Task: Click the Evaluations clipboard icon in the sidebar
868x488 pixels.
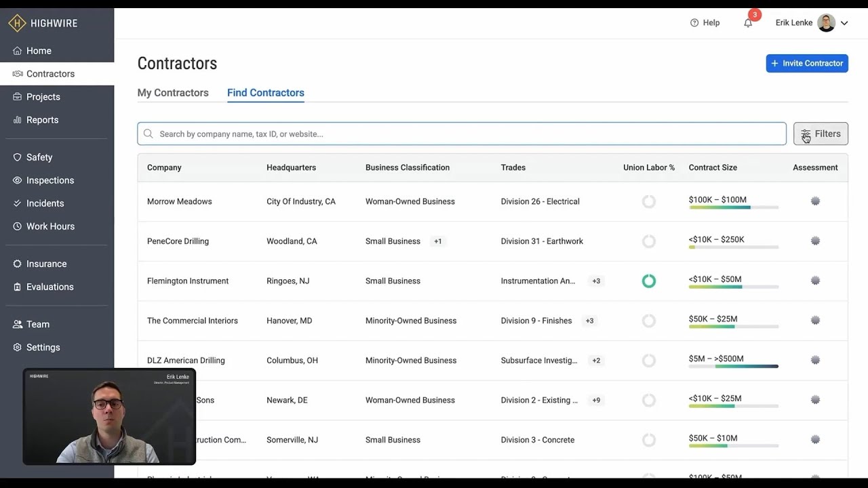Action: pyautogui.click(x=18, y=287)
